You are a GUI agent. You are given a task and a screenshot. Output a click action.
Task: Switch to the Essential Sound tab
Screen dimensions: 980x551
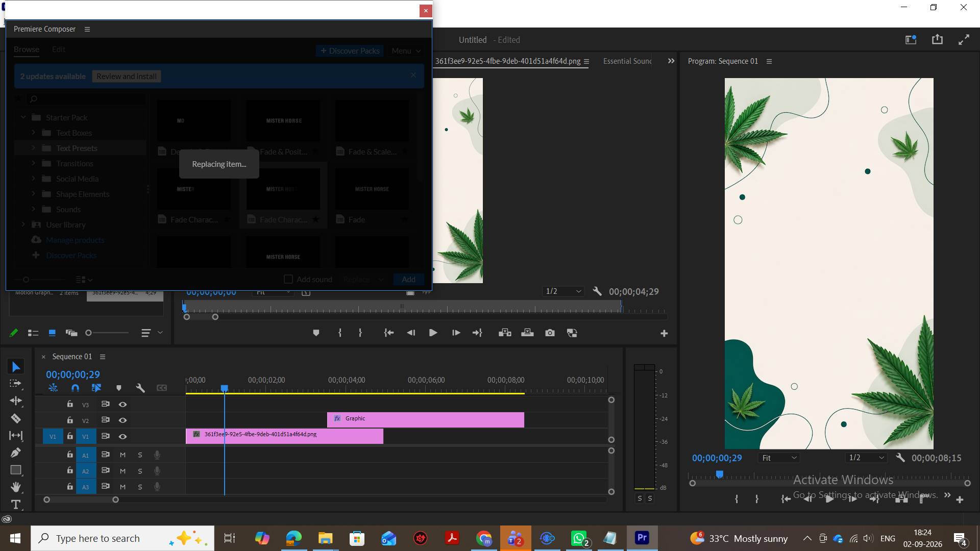point(627,61)
